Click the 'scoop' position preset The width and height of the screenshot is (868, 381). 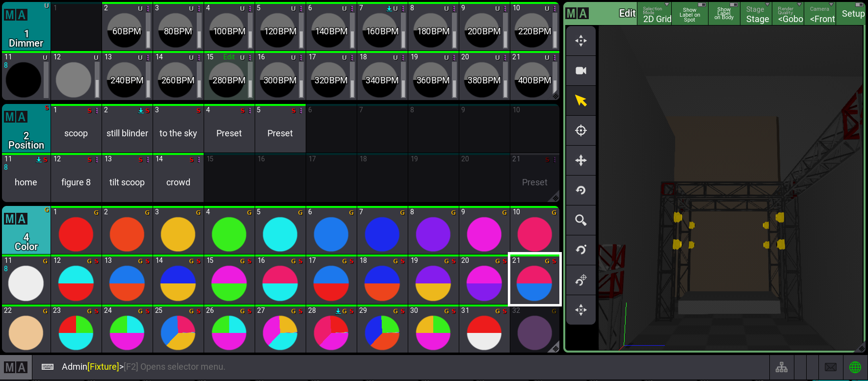tap(76, 129)
